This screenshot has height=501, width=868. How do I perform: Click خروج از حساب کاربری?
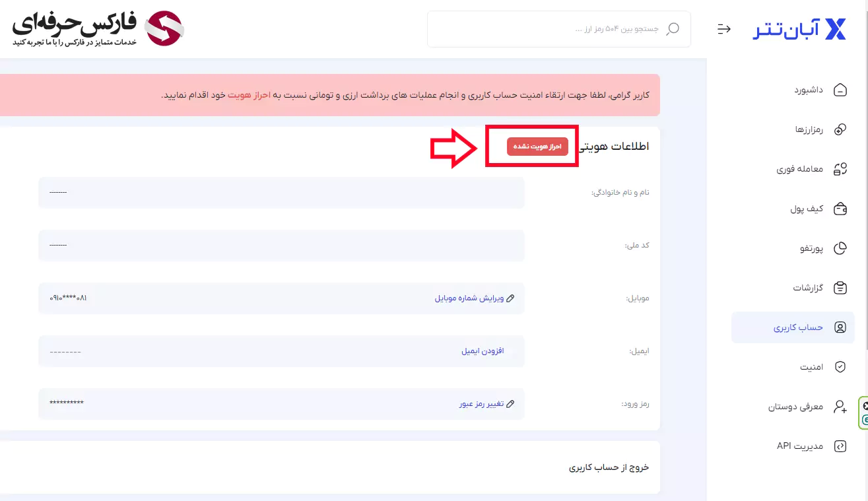click(x=609, y=467)
